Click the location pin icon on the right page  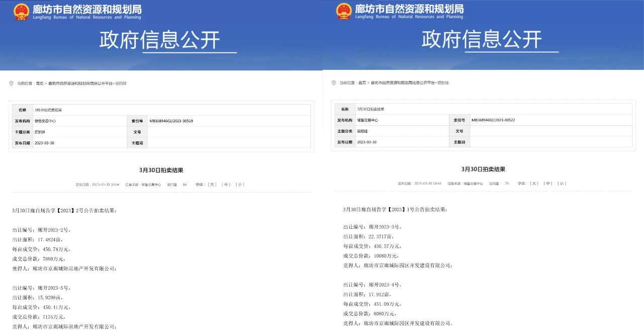pyautogui.click(x=334, y=82)
